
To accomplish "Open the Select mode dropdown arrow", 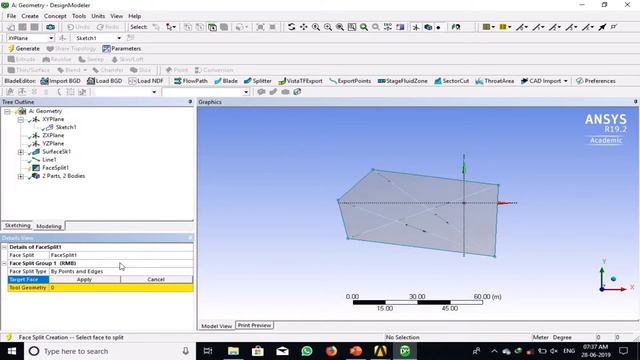I will point(174,27).
